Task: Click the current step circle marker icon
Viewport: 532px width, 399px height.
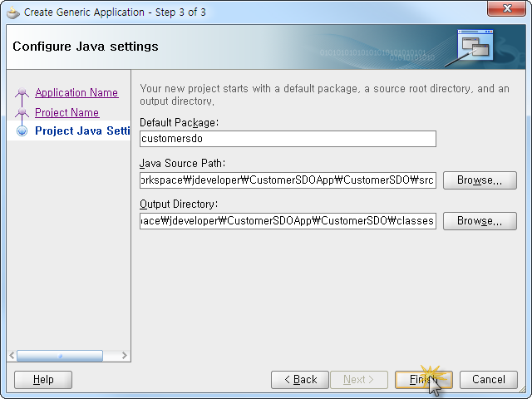Action: tap(22, 131)
